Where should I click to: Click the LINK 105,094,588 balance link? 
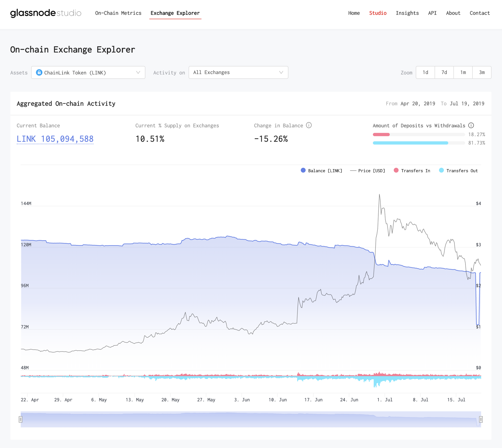click(55, 139)
